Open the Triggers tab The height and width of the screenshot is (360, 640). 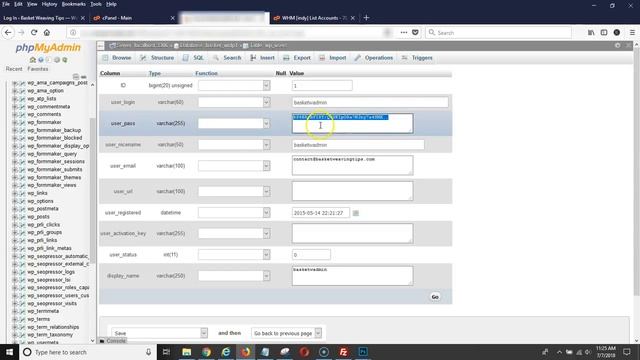(x=417, y=58)
